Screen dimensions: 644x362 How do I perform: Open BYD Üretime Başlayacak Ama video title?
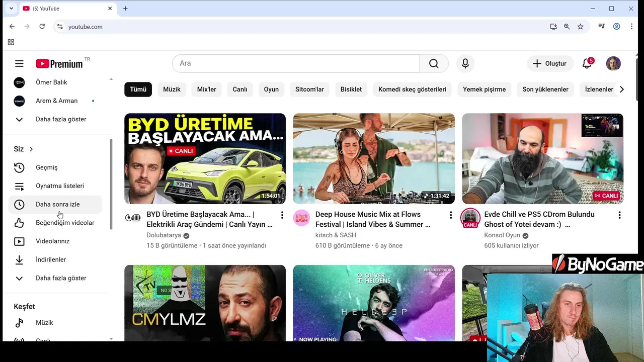click(209, 219)
